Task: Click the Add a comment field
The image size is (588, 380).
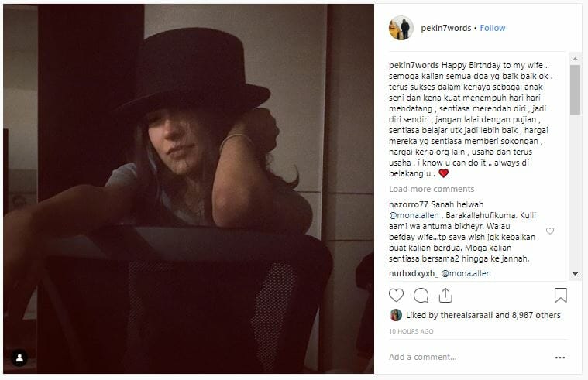Action: 465,358
